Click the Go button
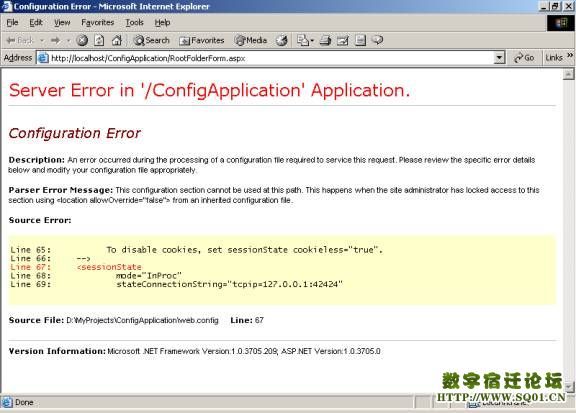This screenshot has height=413, width=576. coord(525,58)
